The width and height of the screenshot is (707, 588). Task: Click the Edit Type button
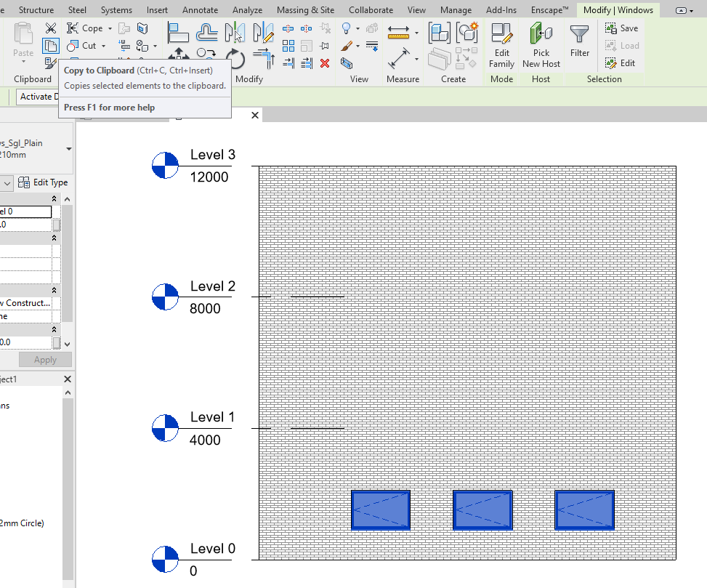(x=43, y=182)
